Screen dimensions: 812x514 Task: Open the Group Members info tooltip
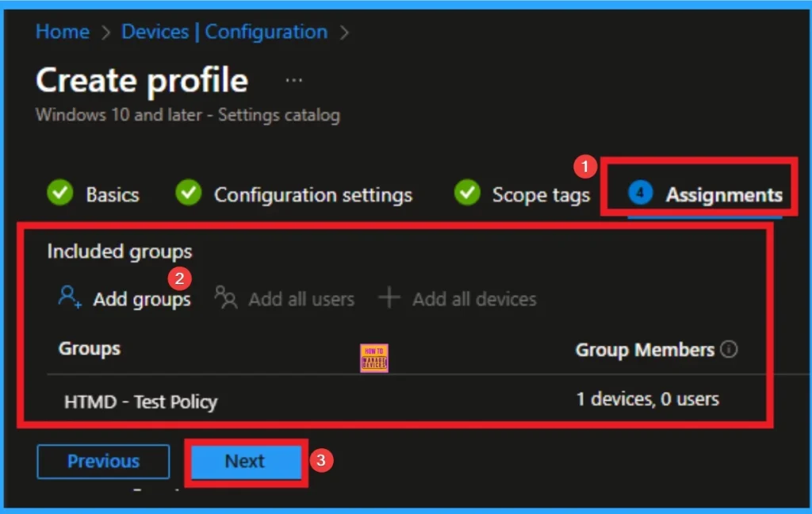(730, 348)
